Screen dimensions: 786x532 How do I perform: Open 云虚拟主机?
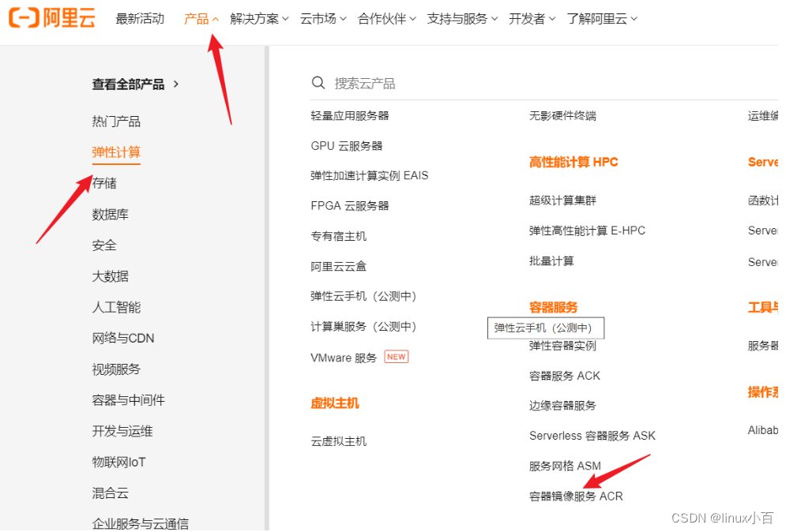339,440
